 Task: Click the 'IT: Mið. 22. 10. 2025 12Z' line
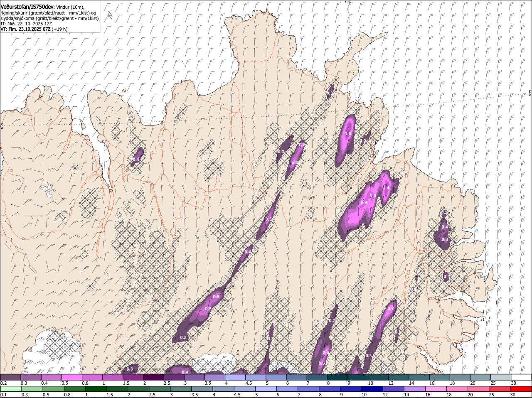(x=26, y=24)
